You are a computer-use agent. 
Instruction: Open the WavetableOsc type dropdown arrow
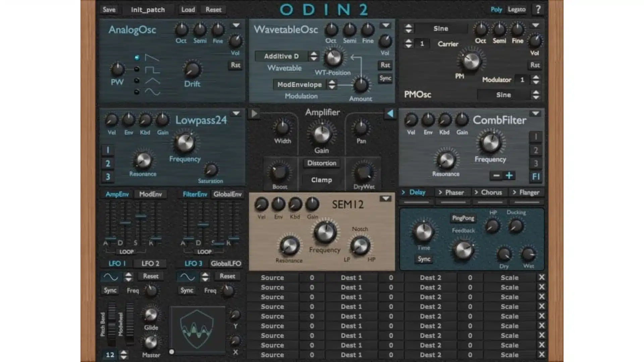[x=386, y=25]
